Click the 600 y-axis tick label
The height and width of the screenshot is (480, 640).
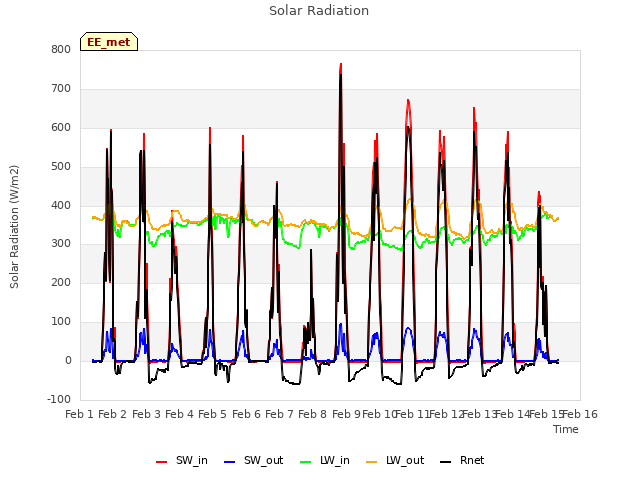tap(61, 128)
